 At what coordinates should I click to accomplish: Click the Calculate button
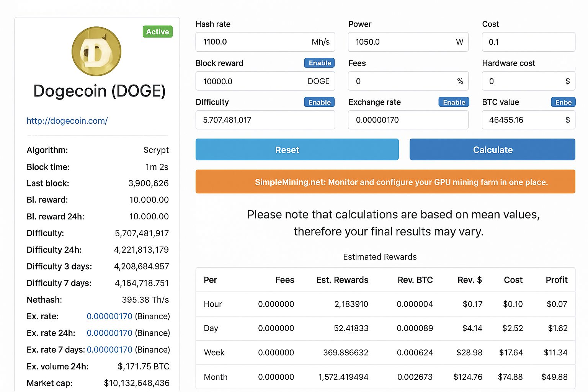(492, 150)
